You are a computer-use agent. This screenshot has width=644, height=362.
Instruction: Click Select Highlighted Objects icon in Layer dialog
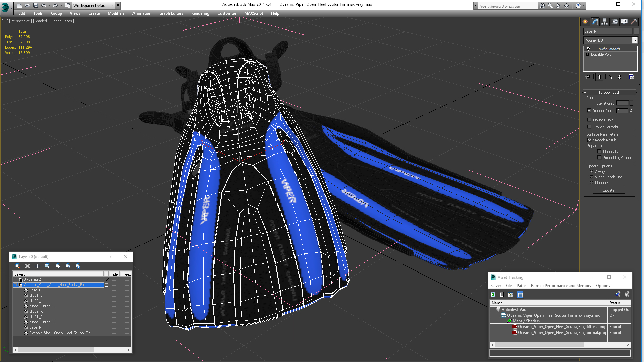tap(48, 266)
